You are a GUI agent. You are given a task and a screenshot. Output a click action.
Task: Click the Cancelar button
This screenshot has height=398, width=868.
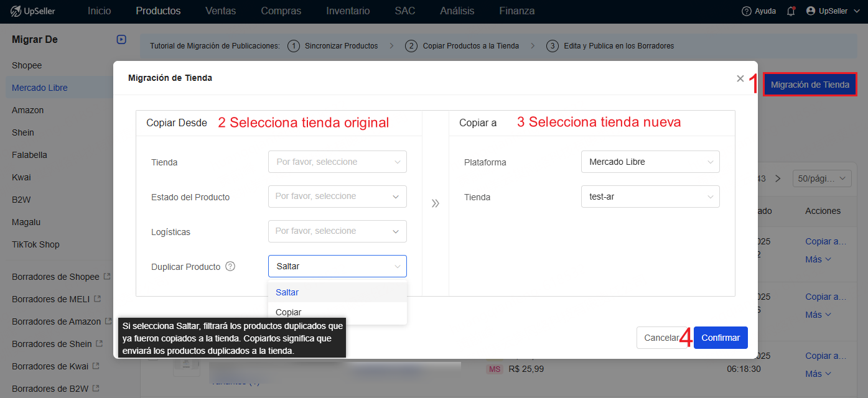tap(661, 338)
